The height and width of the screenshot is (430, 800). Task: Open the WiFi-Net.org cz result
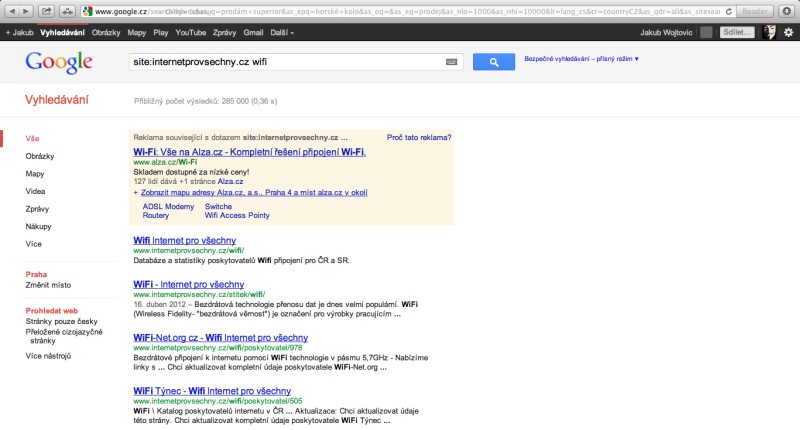click(x=220, y=338)
